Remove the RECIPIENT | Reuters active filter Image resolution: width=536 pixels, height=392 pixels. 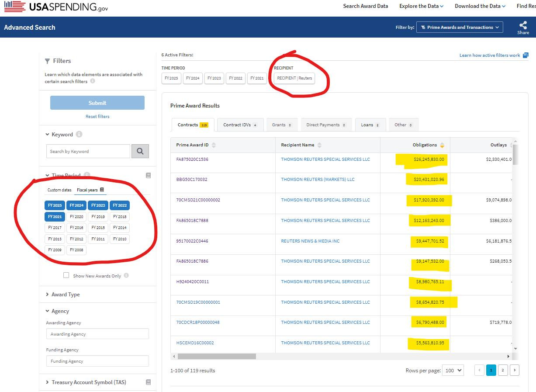point(294,78)
